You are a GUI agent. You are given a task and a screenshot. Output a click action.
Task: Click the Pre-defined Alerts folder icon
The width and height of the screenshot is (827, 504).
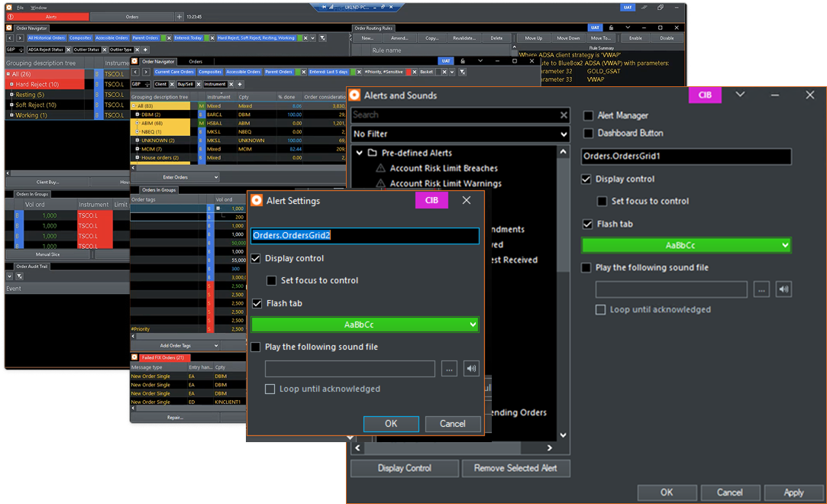point(372,153)
